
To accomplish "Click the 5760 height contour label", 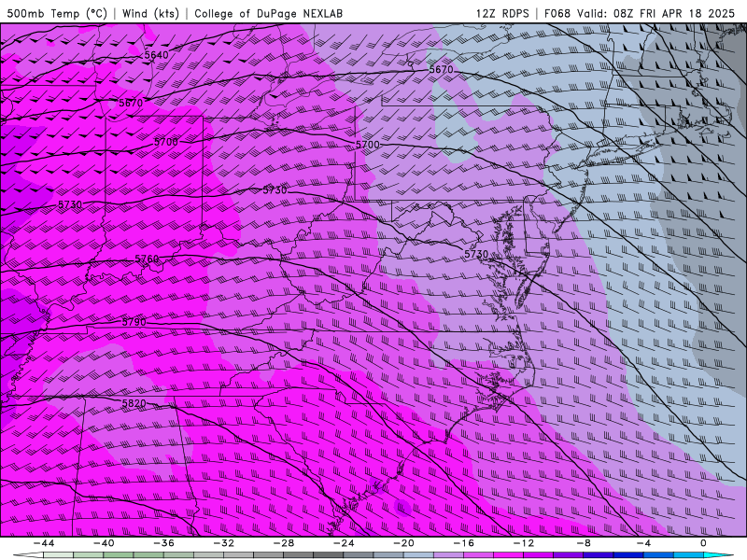I will tap(147, 259).
